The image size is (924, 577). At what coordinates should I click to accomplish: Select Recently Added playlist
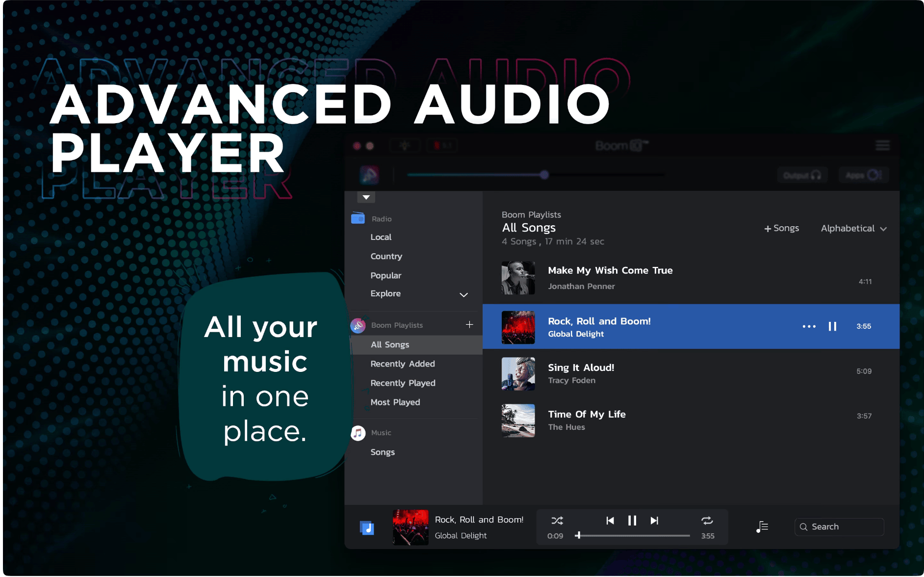(403, 364)
